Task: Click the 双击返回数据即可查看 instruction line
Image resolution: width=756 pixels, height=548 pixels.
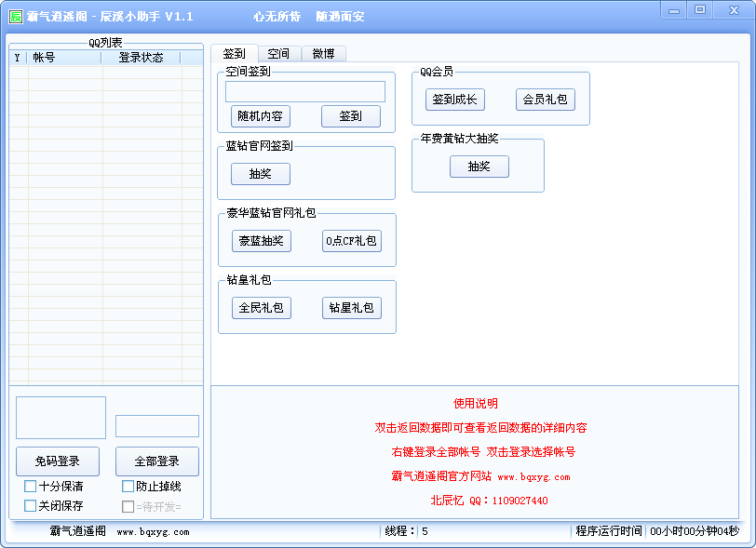Action: point(480,427)
